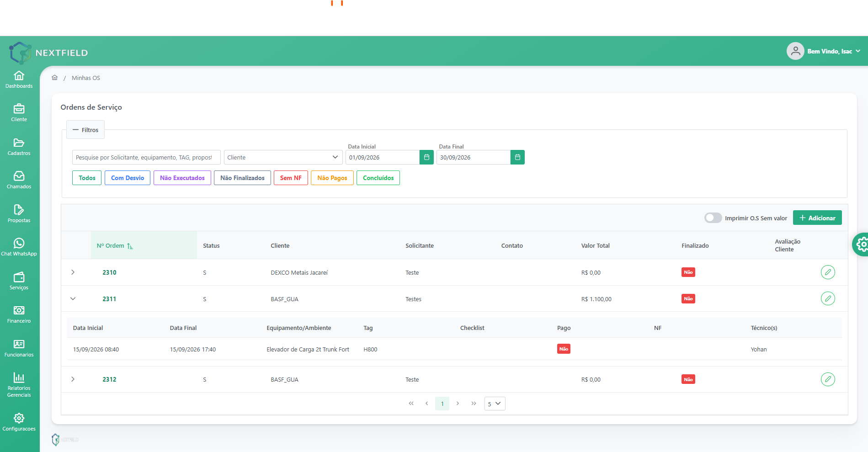Viewport: 868px width, 452px height.
Task: Open the Bem Vindo, Isac user menu
Action: [824, 51]
